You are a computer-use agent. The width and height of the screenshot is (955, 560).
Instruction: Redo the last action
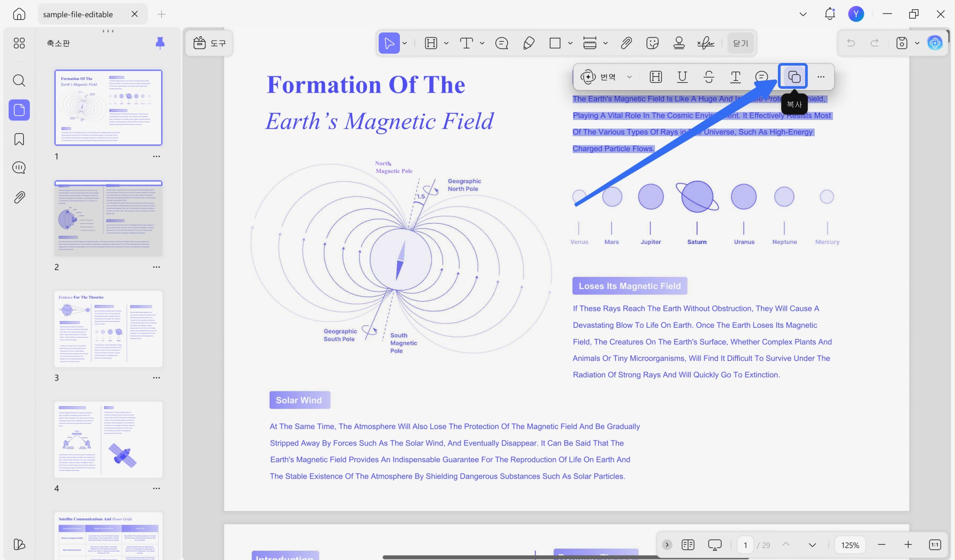(875, 43)
